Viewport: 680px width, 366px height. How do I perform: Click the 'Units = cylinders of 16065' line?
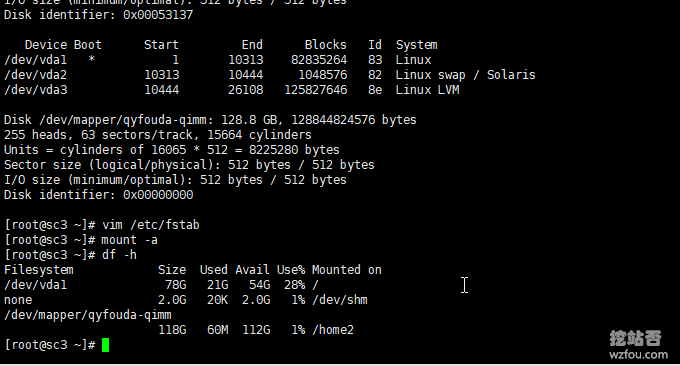coord(172,150)
